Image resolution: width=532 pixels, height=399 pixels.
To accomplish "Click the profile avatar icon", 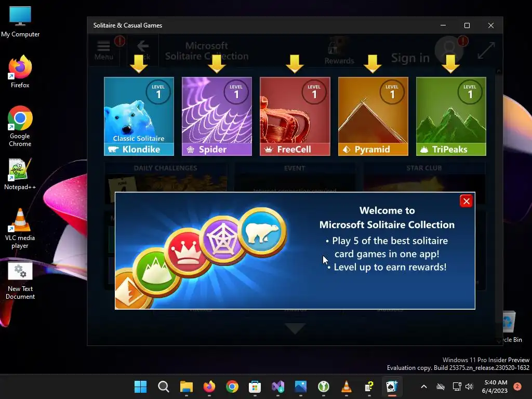I will point(449,49).
